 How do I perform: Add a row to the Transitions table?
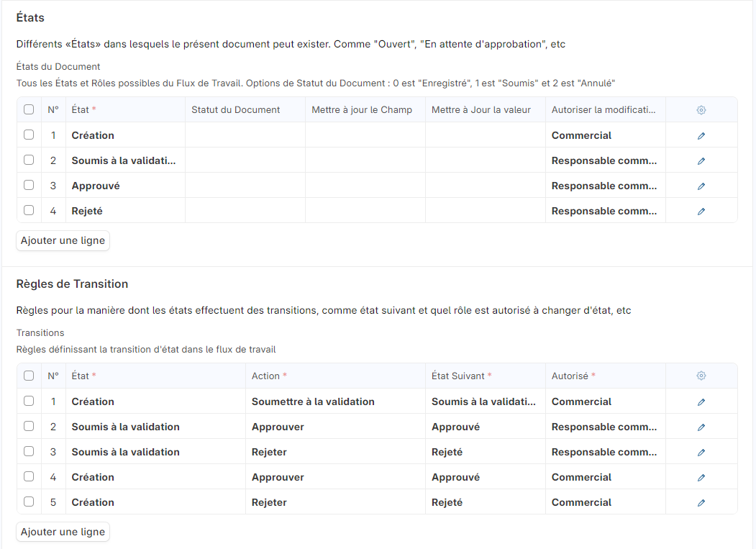click(63, 532)
